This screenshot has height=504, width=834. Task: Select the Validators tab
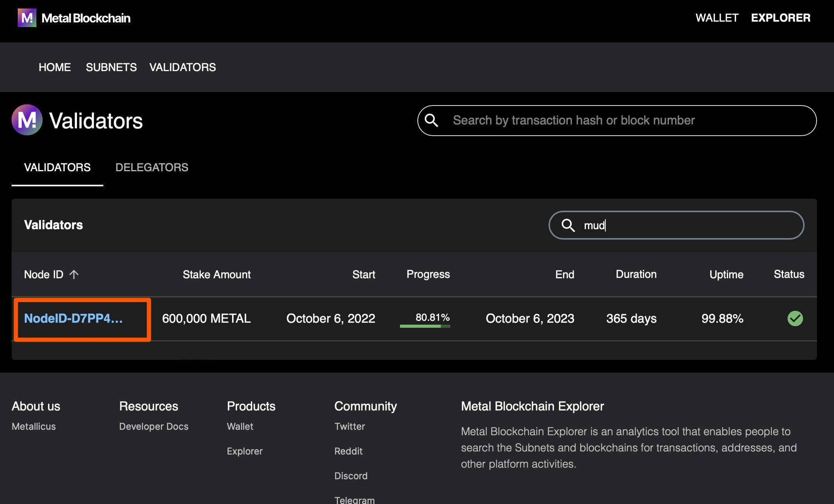point(57,167)
